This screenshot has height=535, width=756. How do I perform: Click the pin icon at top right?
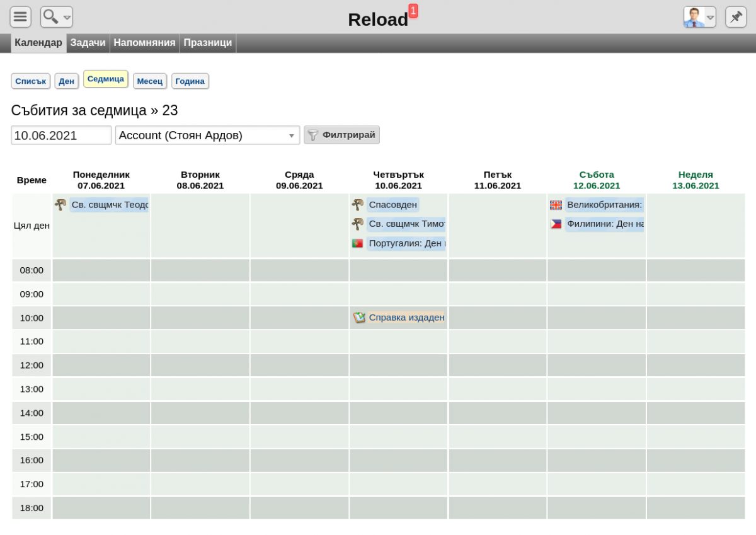[736, 17]
